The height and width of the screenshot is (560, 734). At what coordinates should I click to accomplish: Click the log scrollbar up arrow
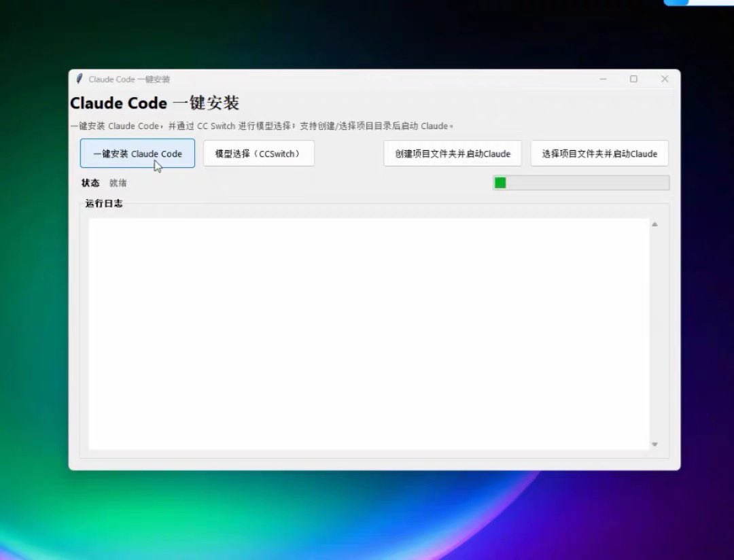[655, 224]
